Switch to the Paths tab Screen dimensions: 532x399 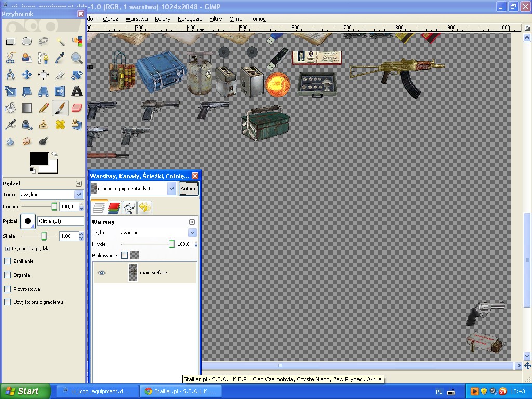point(129,207)
